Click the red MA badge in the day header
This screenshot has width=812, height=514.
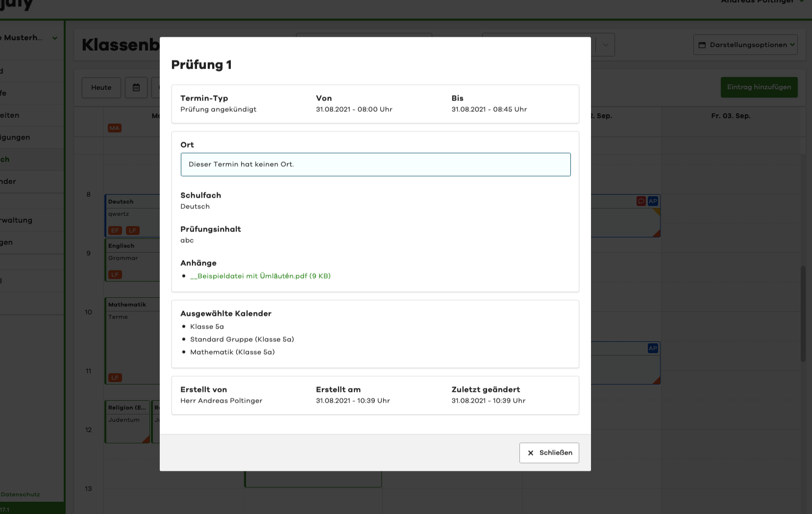(x=115, y=128)
